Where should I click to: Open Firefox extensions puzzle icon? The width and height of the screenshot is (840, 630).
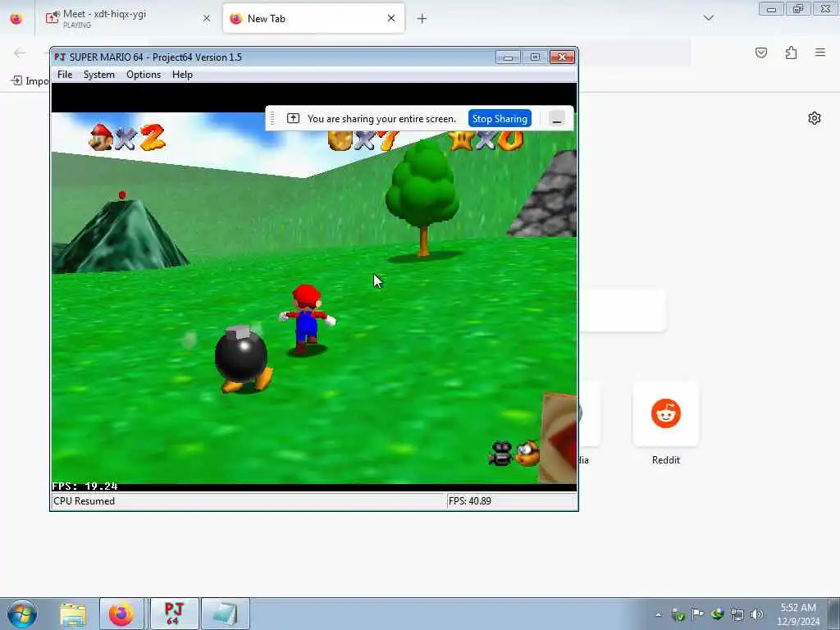pos(791,52)
